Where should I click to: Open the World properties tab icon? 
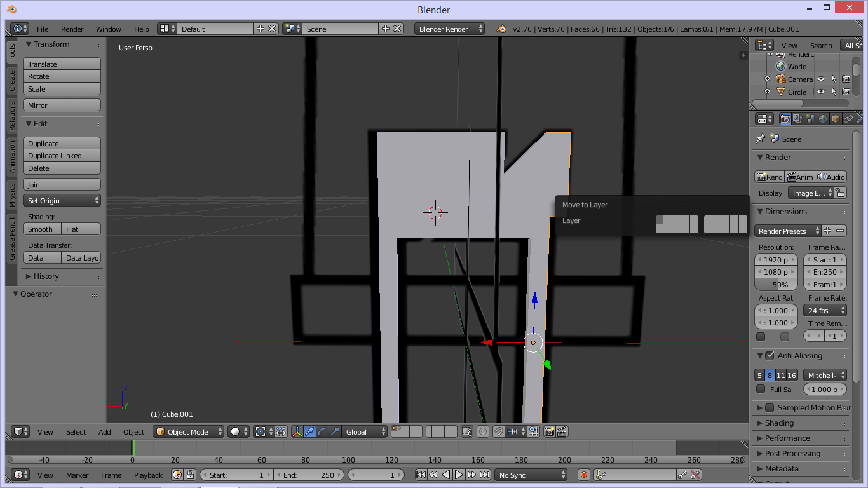coord(823,119)
